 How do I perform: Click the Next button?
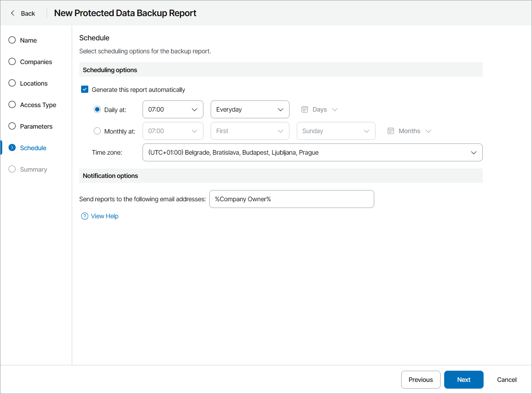click(x=463, y=379)
